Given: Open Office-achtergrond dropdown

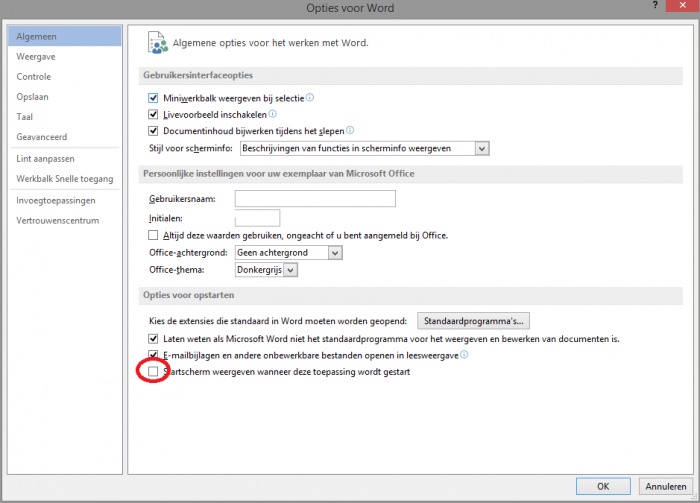Looking at the screenshot, I should tap(288, 253).
